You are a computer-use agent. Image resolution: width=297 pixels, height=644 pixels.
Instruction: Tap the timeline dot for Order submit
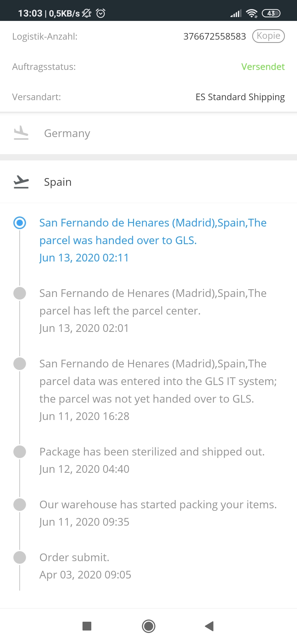(20, 557)
